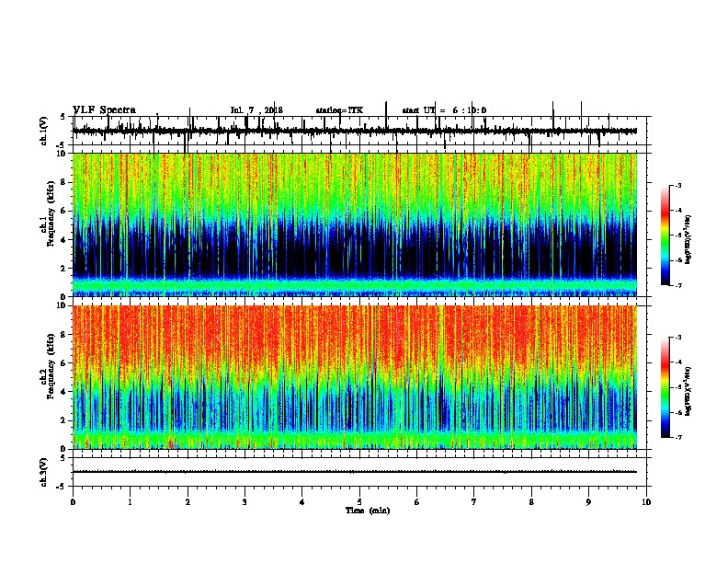Viewport: 728px width, 563px height.
Task: Click the ch.2 "Frequency (kHz)" axis label
Action: click(x=51, y=367)
